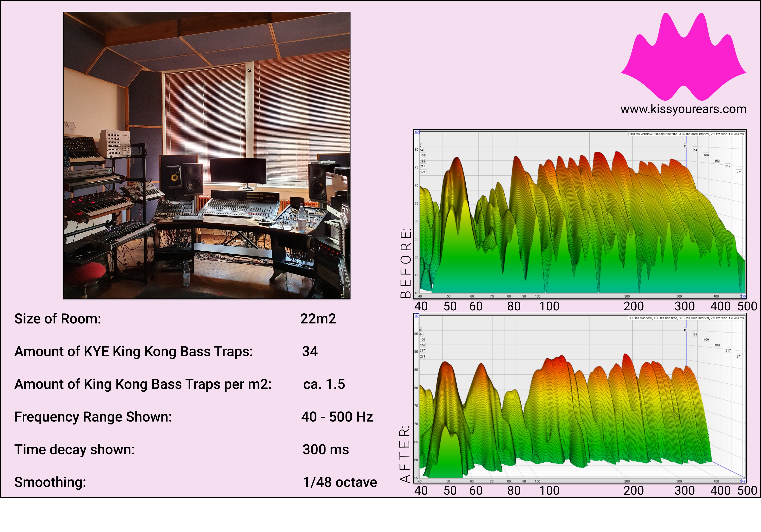Click the blue time marker line in BEFORE graph

click(686, 156)
